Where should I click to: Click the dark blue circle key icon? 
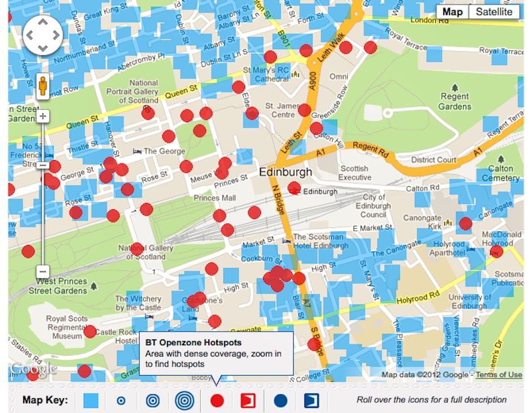tap(281, 401)
